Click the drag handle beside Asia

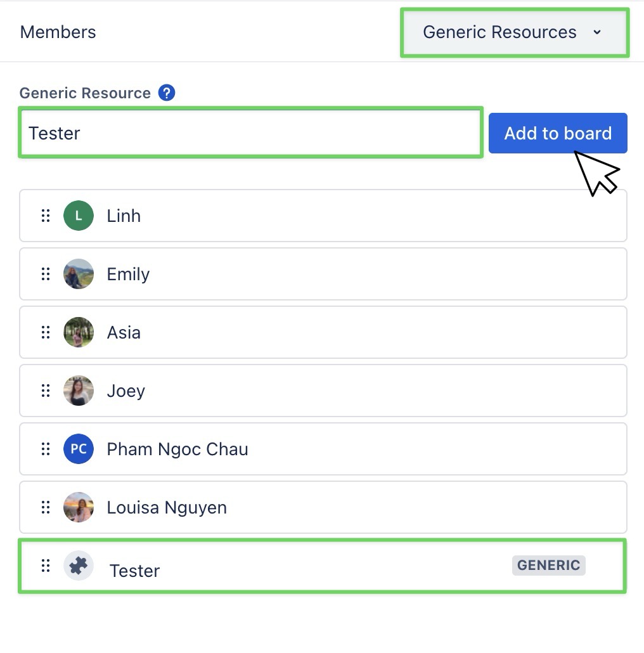46,332
